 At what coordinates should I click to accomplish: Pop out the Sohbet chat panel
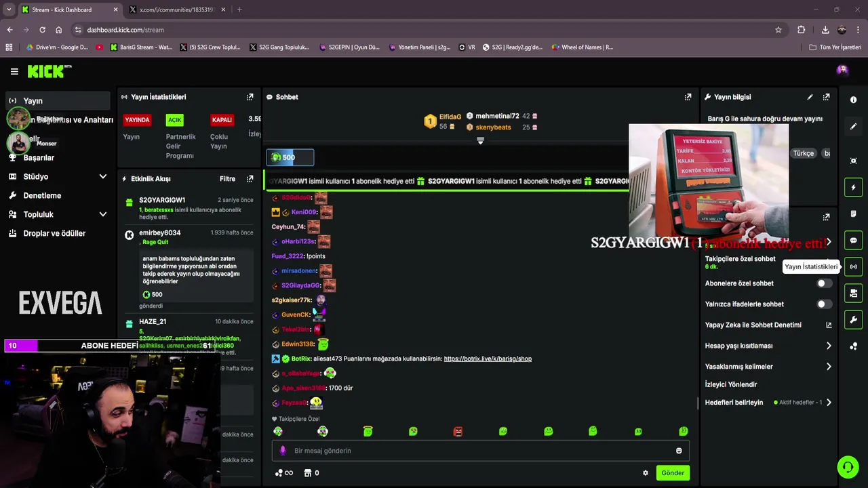688,97
